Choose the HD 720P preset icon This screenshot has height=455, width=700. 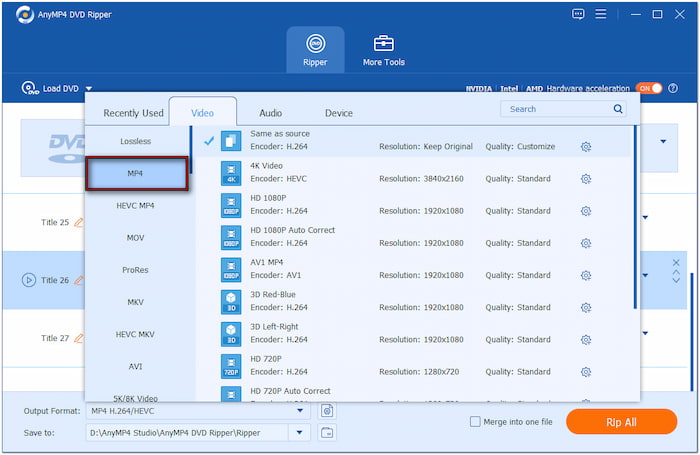[231, 366]
